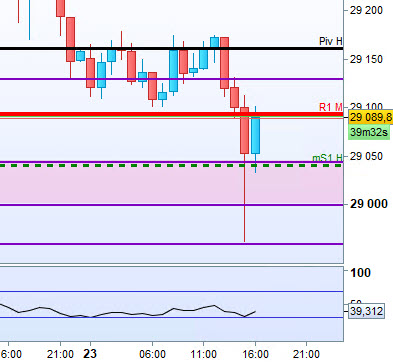Click the 39,312 indicator value box
Image resolution: width=393 pixels, height=362 pixels.
coord(366,311)
